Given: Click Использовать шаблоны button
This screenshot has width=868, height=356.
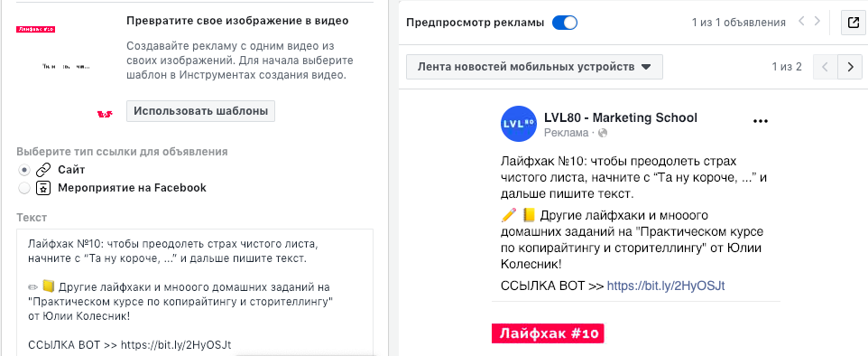Looking at the screenshot, I should coord(201,111).
